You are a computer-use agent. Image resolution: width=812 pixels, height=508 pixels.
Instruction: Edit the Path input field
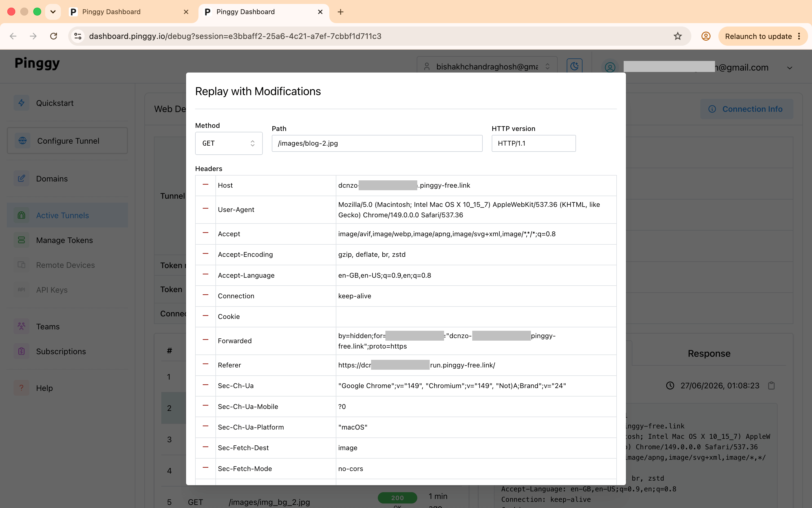pos(377,143)
